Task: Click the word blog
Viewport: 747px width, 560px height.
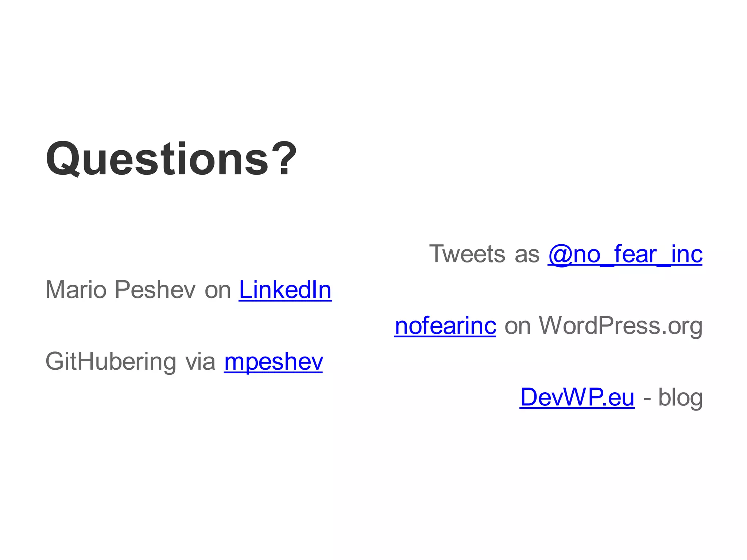Action: tap(680, 397)
